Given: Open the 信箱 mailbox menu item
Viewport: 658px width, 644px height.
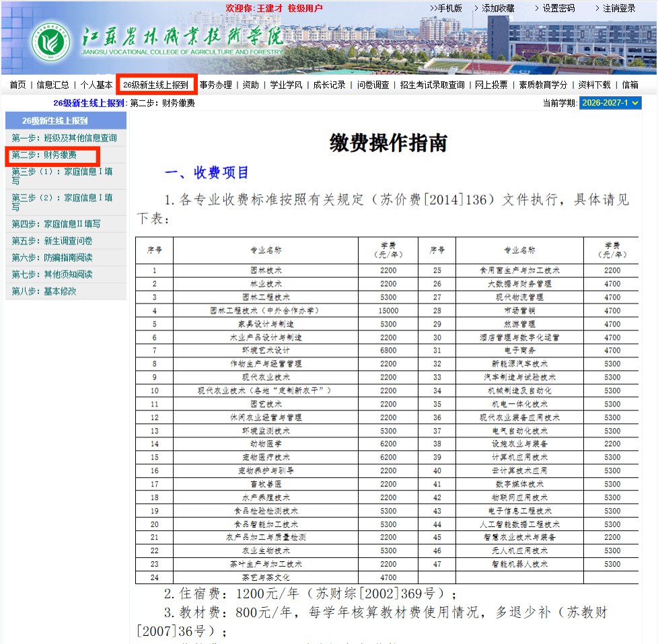Looking at the screenshot, I should (x=630, y=85).
